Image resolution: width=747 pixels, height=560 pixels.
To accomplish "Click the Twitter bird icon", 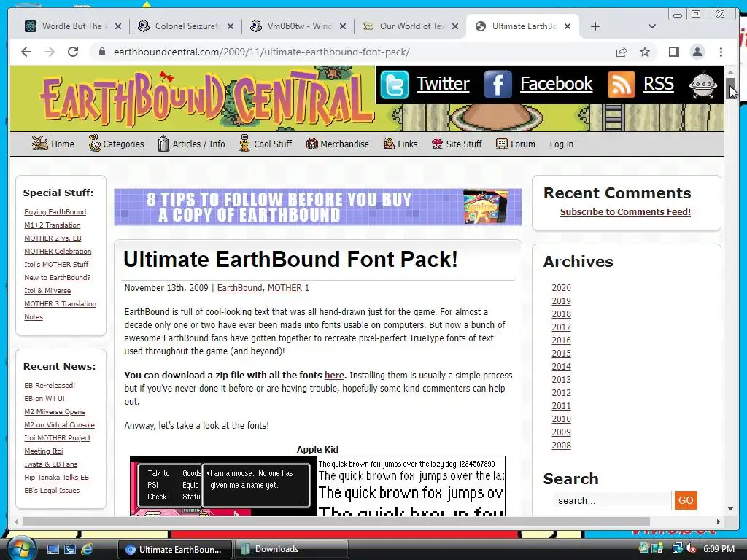I will (395, 85).
